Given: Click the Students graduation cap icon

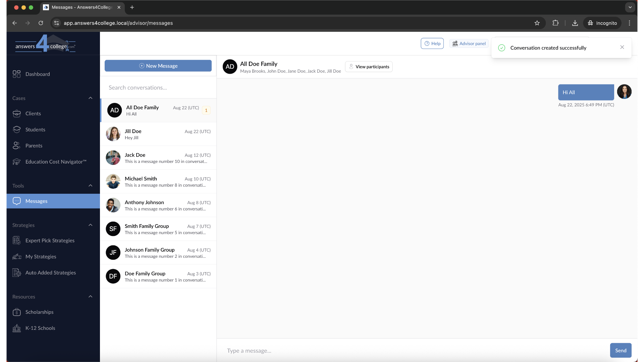Looking at the screenshot, I should click(16, 130).
